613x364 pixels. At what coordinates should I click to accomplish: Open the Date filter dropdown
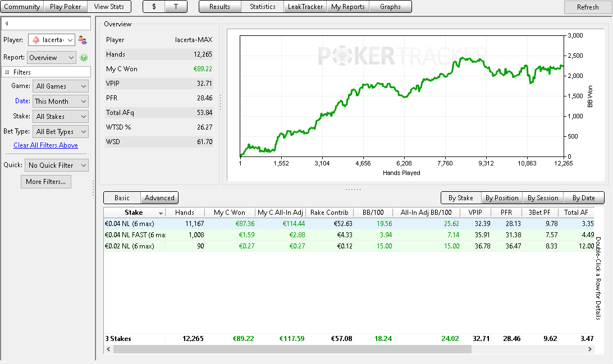click(61, 102)
